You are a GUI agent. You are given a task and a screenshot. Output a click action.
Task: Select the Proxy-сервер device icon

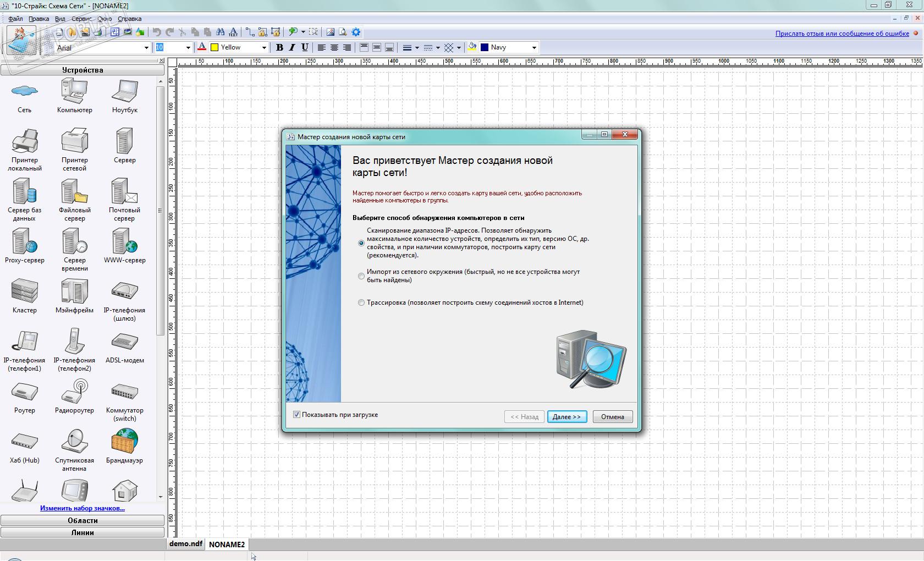(25, 241)
